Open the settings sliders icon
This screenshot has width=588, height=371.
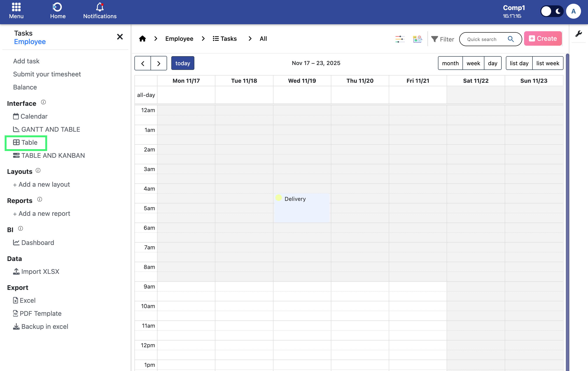(400, 39)
